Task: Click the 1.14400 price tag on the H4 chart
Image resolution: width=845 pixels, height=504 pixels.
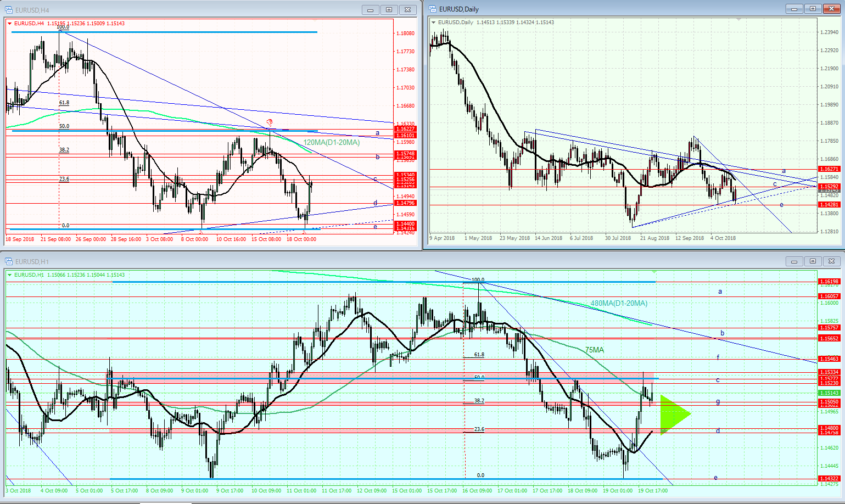Action: pyautogui.click(x=405, y=224)
